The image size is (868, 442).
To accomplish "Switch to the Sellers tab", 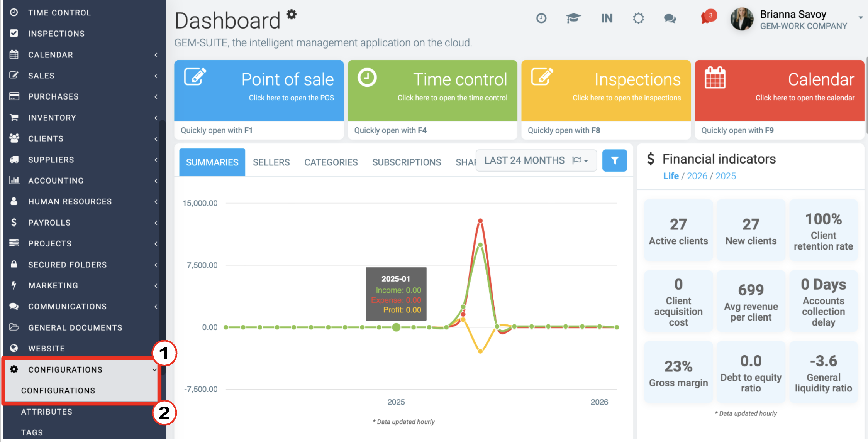I will click(271, 162).
